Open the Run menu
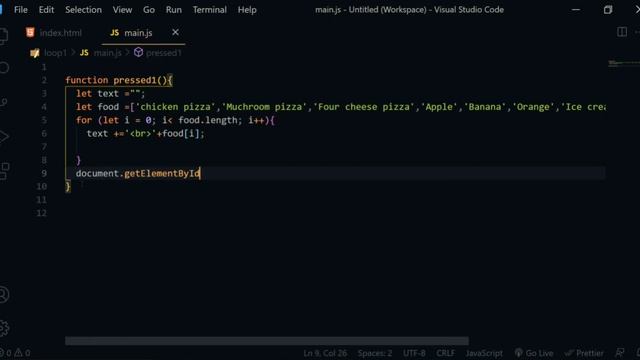This screenshot has height=360, width=640. (x=173, y=9)
